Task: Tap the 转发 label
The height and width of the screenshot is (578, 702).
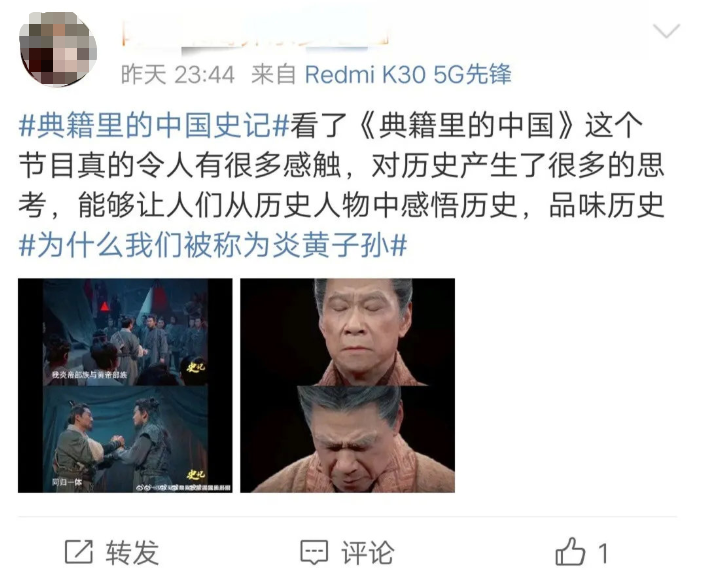Action: [133, 552]
